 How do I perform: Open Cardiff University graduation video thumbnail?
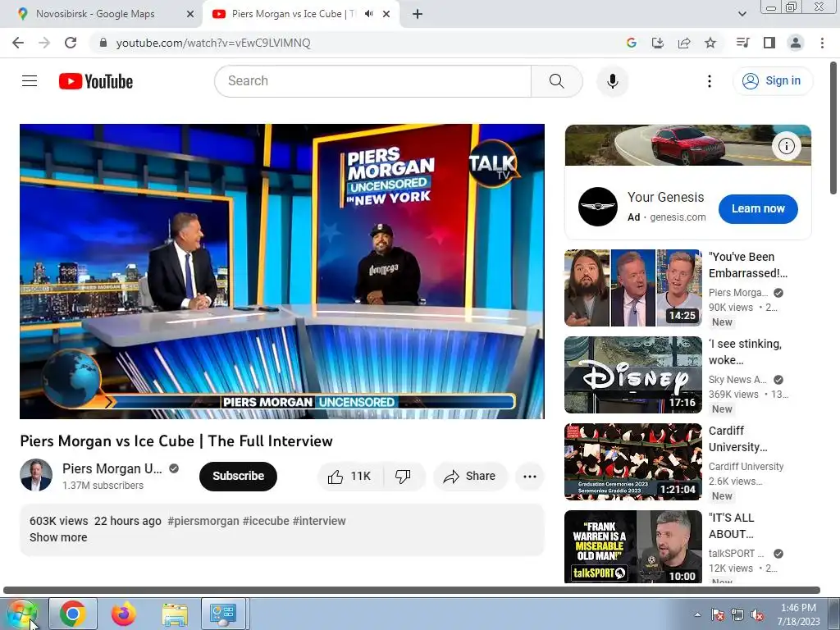(x=632, y=462)
